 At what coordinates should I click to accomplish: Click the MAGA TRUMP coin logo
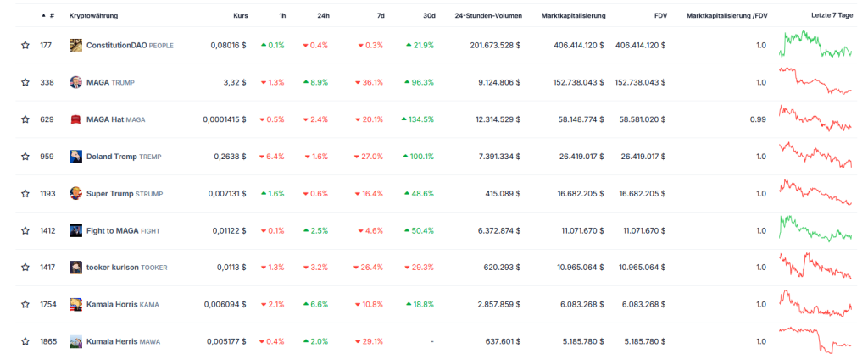pyautogui.click(x=75, y=82)
